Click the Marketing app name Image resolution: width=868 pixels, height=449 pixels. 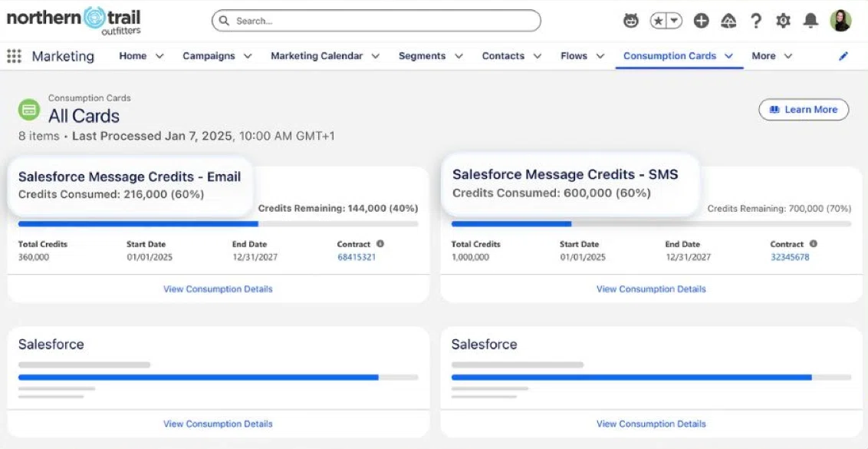63,56
